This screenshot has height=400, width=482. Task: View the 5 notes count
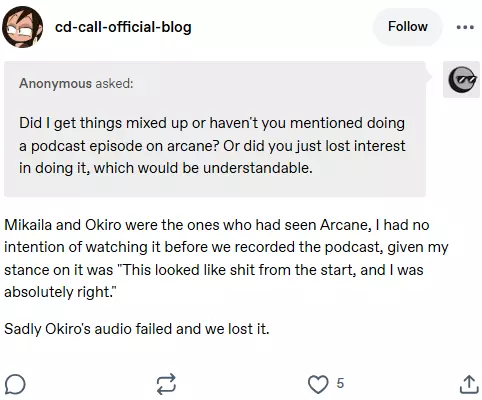click(x=340, y=383)
